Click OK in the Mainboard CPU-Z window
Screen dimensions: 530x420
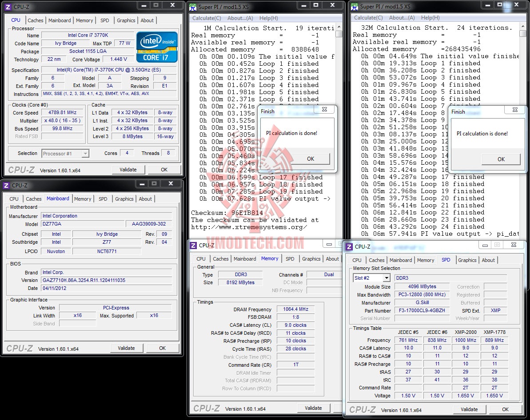163,348
